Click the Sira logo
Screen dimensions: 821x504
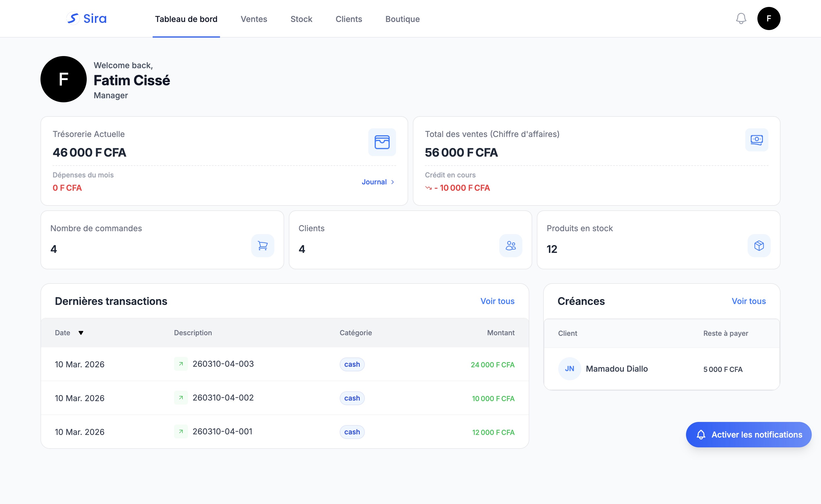tap(86, 19)
